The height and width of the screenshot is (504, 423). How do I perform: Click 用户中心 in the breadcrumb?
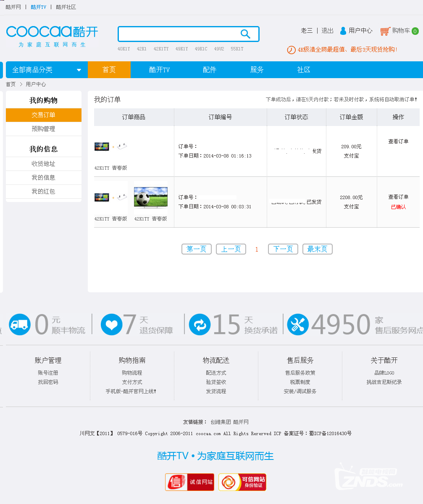[36, 84]
